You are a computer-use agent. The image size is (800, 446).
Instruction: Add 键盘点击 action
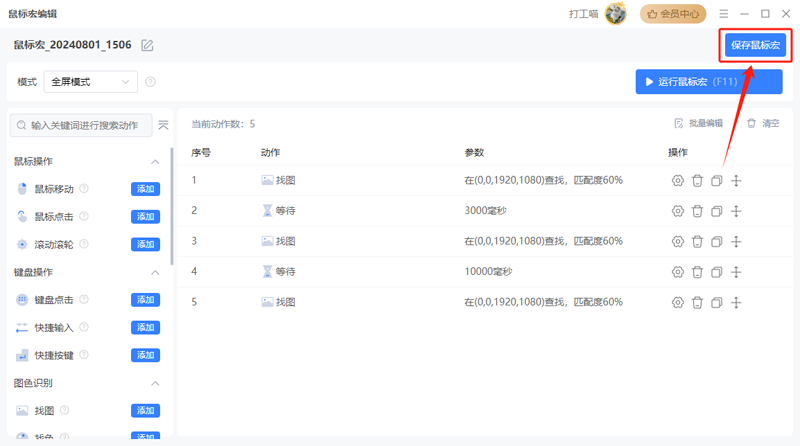(x=145, y=300)
